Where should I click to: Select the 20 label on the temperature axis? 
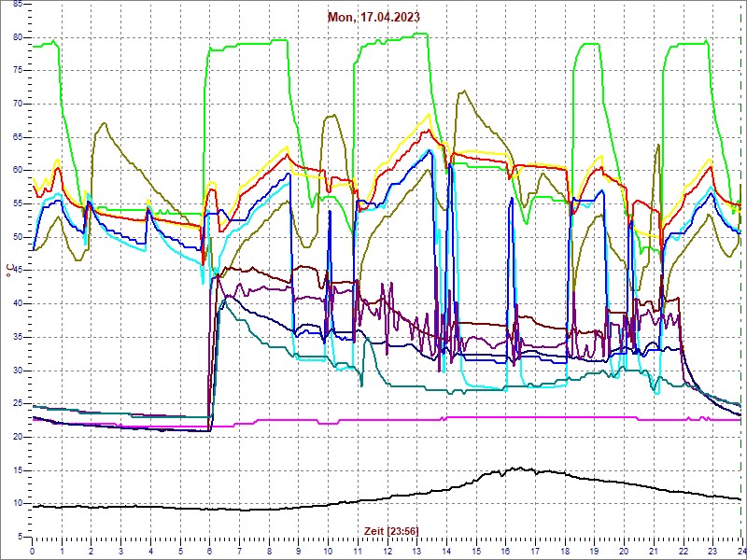click(x=17, y=437)
